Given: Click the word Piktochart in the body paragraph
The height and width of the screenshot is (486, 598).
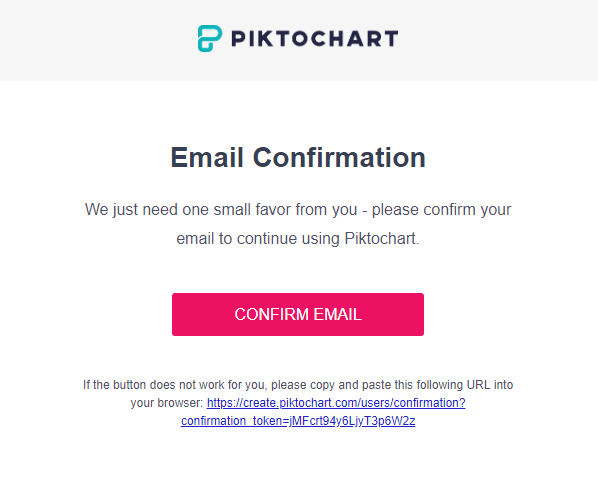Looking at the screenshot, I should pos(382,238).
